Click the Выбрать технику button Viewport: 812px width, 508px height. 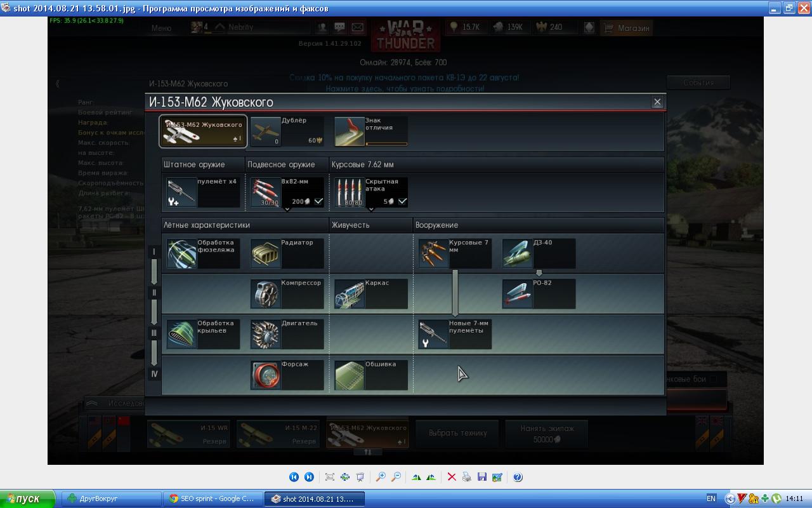[457, 434]
